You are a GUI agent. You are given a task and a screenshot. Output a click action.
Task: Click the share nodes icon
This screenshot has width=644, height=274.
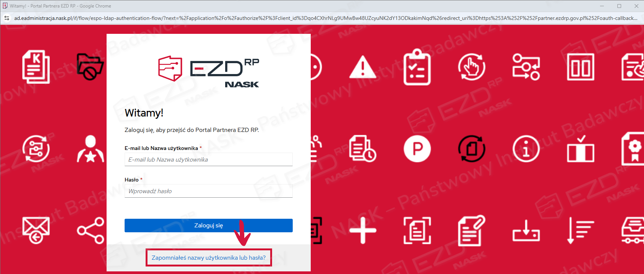[90, 230]
